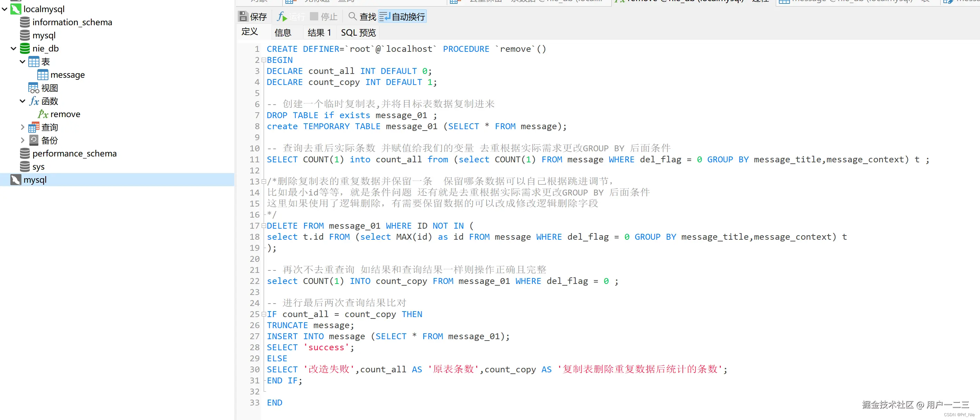Collapse the DELETE statement fold on line 17

click(x=264, y=226)
